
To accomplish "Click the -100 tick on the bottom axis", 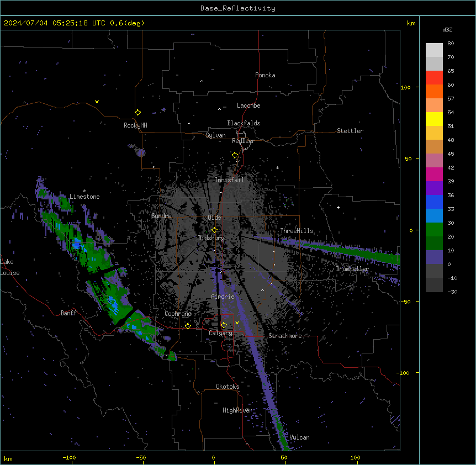I will coord(69,457).
